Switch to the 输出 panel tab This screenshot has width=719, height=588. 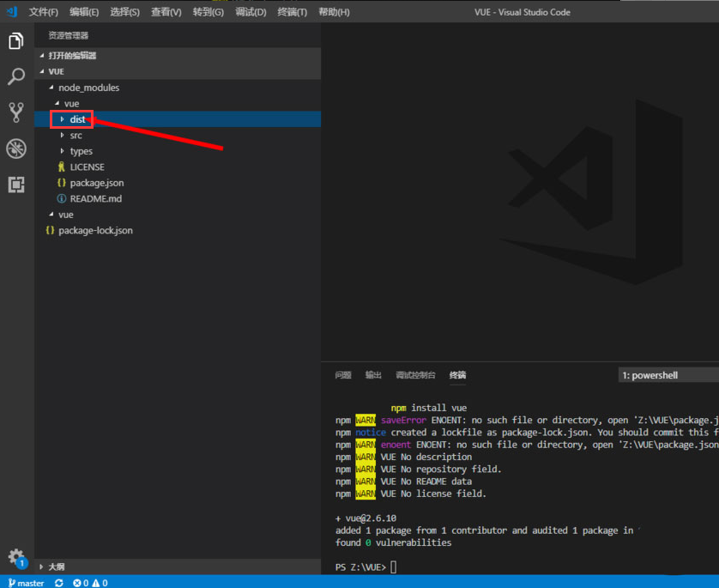point(372,375)
